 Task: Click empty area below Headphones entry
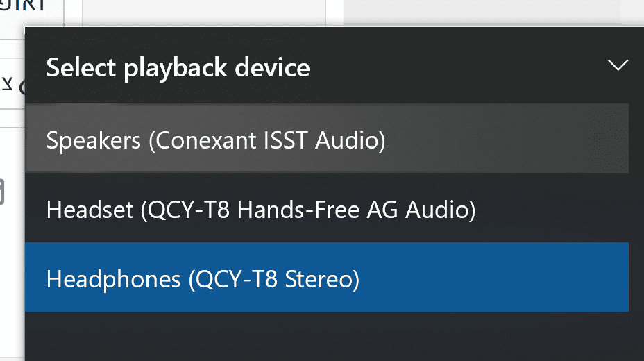pos(326,335)
